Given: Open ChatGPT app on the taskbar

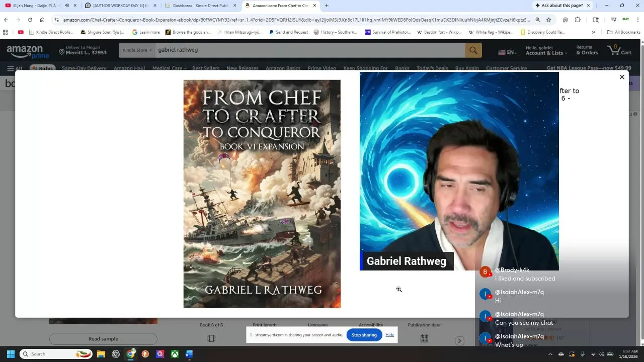Looking at the screenshot, I should point(116,354).
